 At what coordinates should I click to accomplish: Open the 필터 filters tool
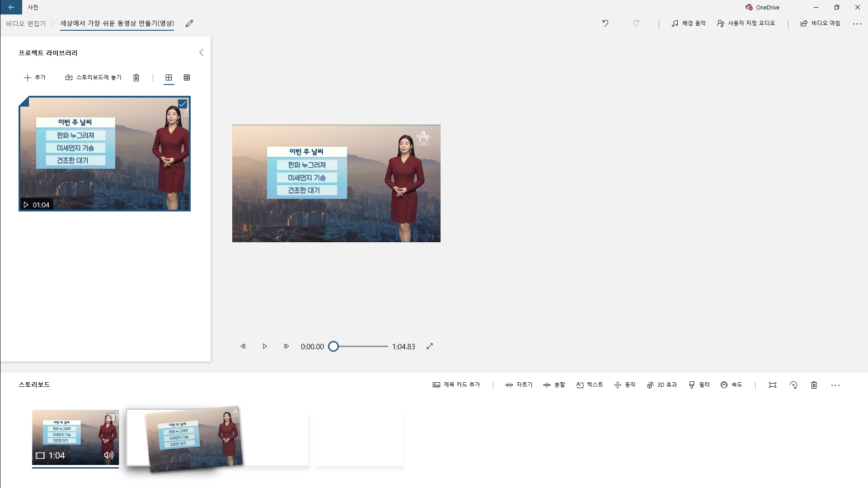(699, 385)
